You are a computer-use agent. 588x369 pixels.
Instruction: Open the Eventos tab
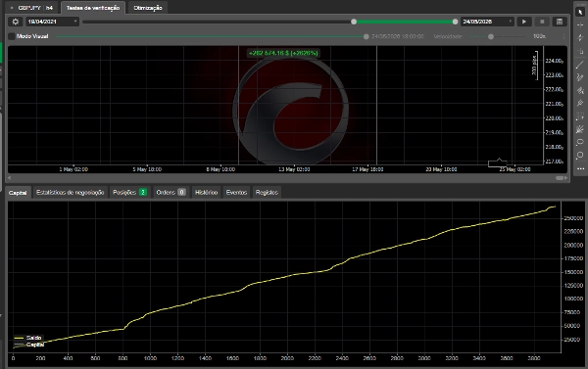click(x=236, y=192)
